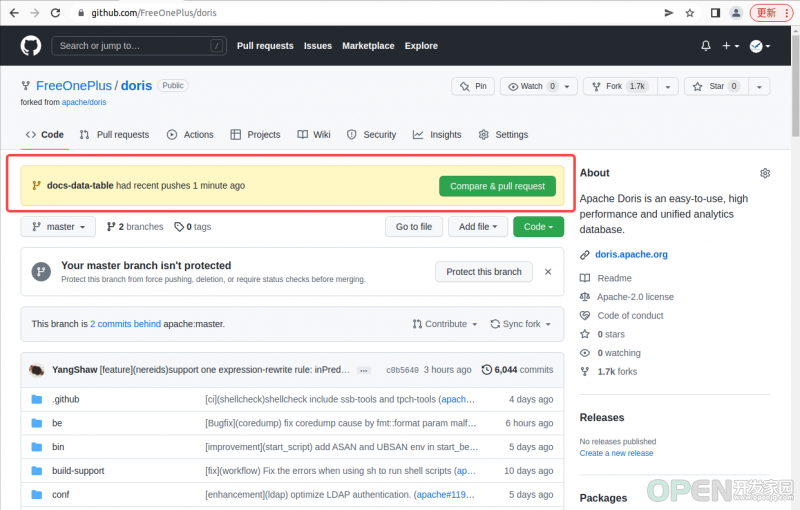Viewport: 800px width, 510px height.
Task: Open commit c0b5640 hash link
Action: pos(402,370)
